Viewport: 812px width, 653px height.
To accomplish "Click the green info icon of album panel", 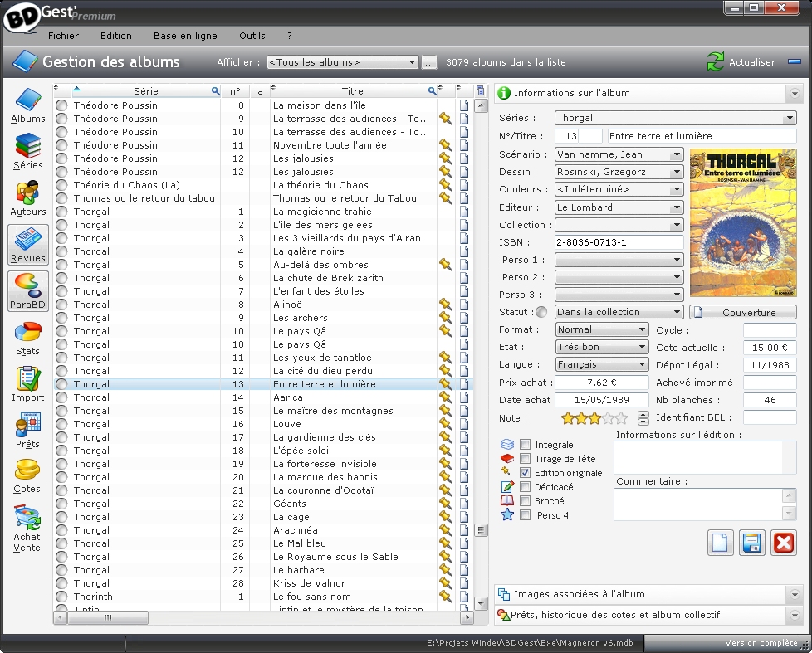I will (x=504, y=93).
